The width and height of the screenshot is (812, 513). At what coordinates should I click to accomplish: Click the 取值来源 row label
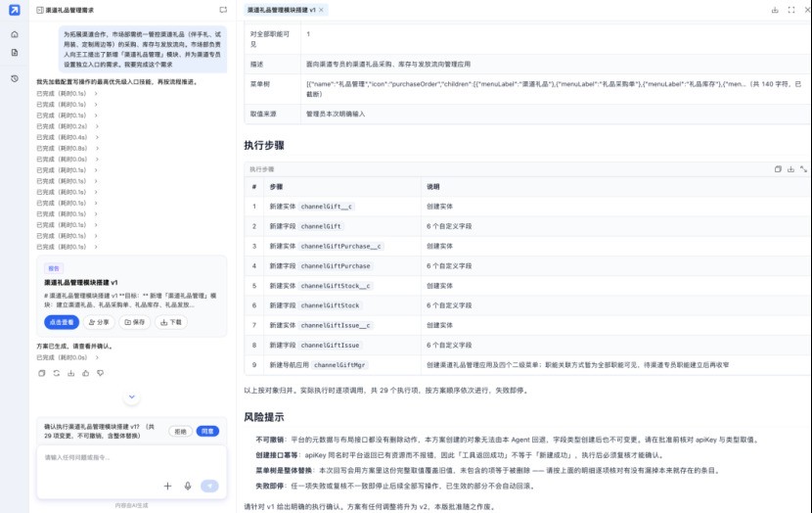pos(263,114)
